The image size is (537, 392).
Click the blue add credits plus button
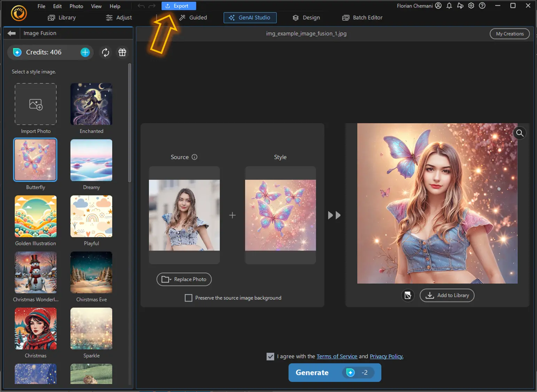pos(85,52)
